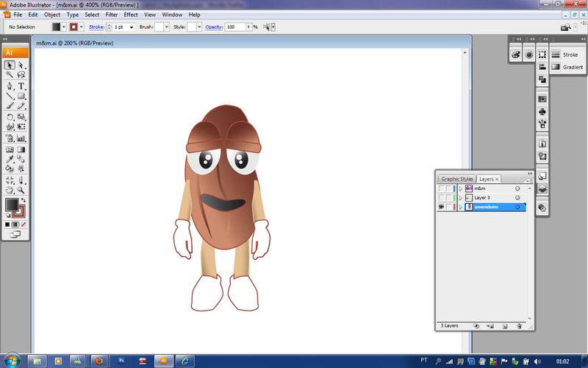Open the Pathfinder panel icon
The image size is (588, 368).
542,79
